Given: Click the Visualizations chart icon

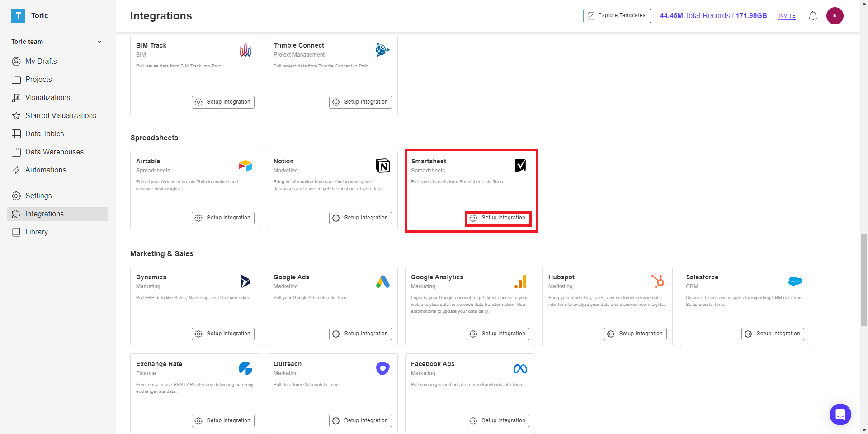Looking at the screenshot, I should tap(16, 98).
